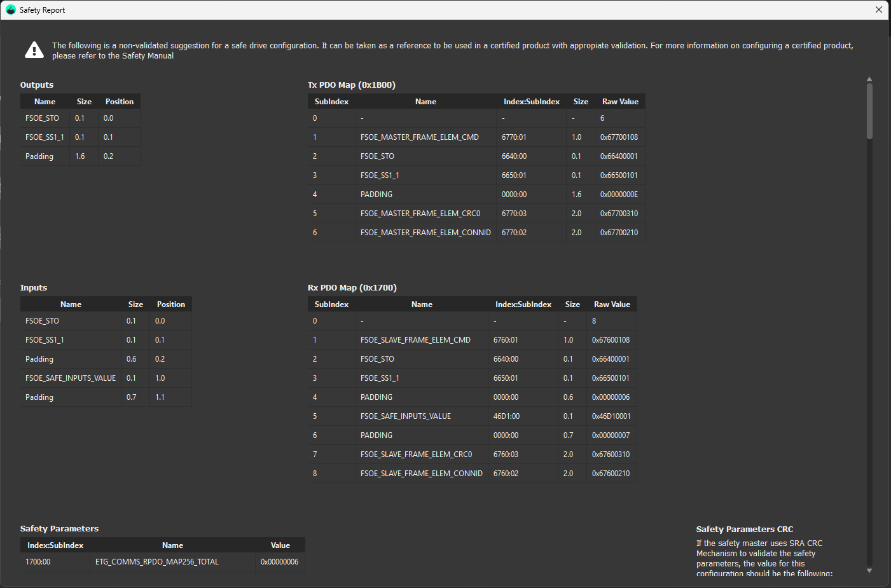Click the Rx PDO Map (0x1700) heading
This screenshot has height=588, width=891.
click(x=352, y=288)
